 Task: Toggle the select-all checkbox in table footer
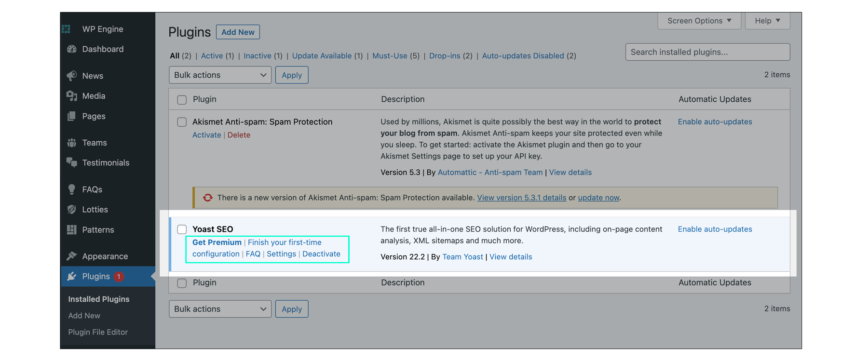[182, 283]
